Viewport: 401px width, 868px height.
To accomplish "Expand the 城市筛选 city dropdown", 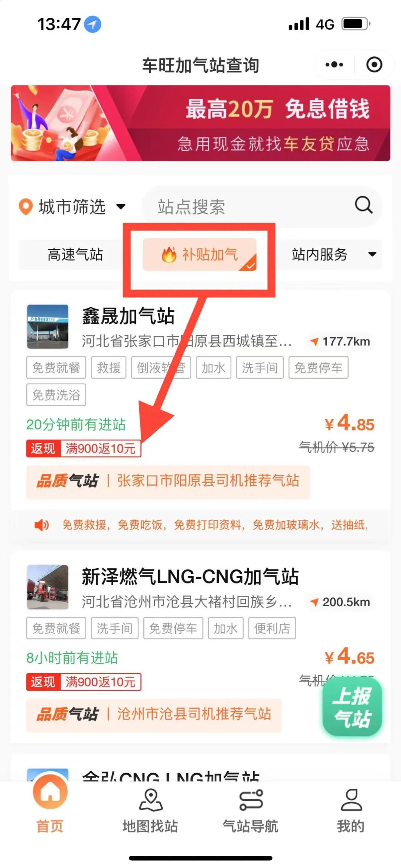I will 72,207.
